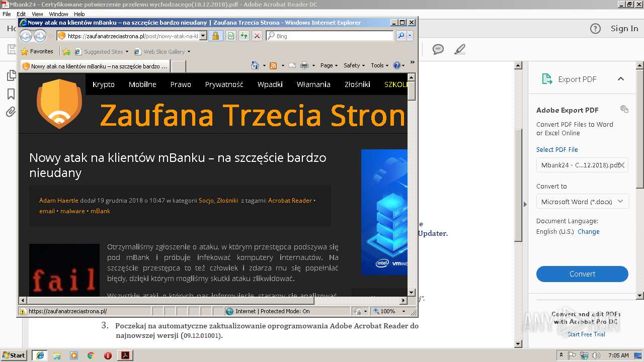644x362 pixels.
Task: Click the Acrobat Reader tag link
Action: [290, 200]
